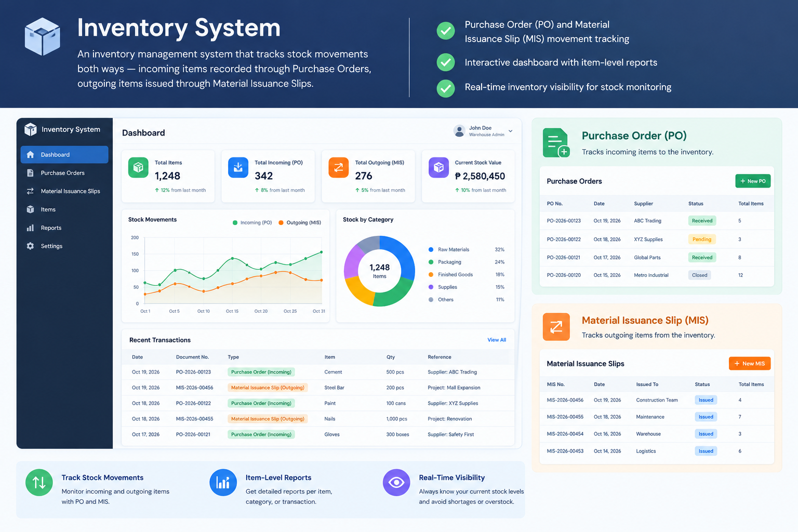Viewport: 798px width, 532px height.
Task: Click John Doe's user avatar
Action: pyautogui.click(x=459, y=131)
